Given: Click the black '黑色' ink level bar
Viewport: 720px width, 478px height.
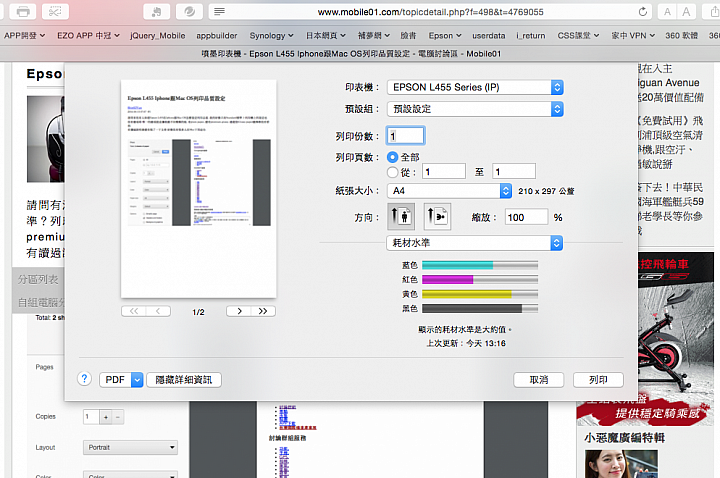Looking at the screenshot, I should click(480, 309).
